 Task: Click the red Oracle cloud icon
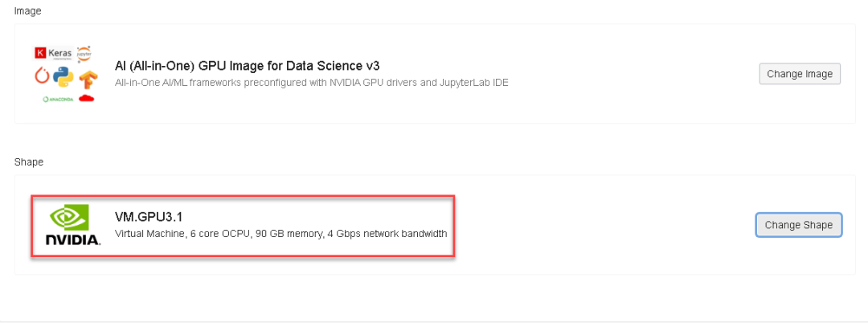[86, 98]
